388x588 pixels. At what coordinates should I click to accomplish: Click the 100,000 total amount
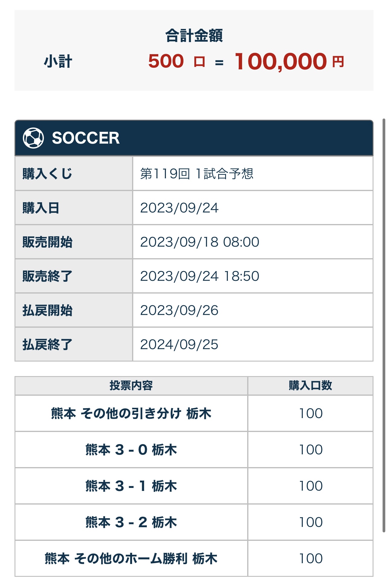tap(281, 62)
